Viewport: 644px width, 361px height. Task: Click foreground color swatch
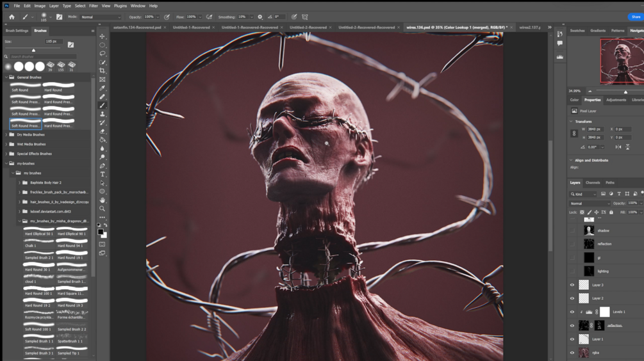click(x=101, y=232)
